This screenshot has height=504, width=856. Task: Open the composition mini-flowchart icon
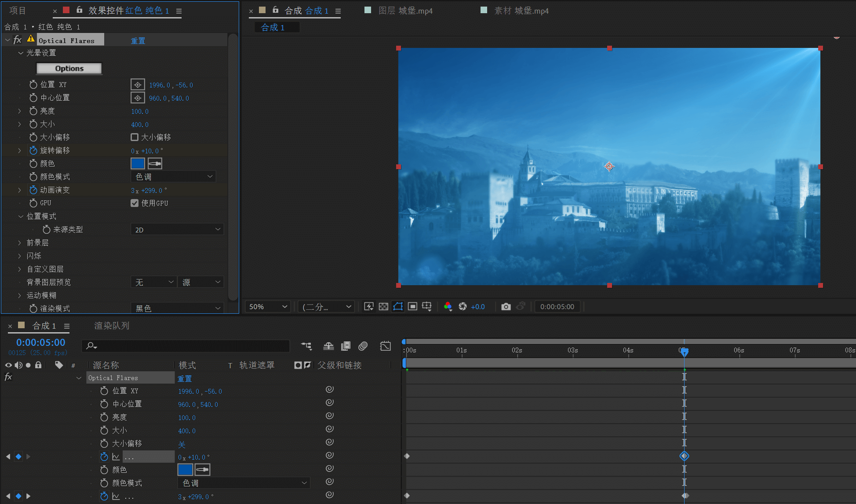click(306, 346)
